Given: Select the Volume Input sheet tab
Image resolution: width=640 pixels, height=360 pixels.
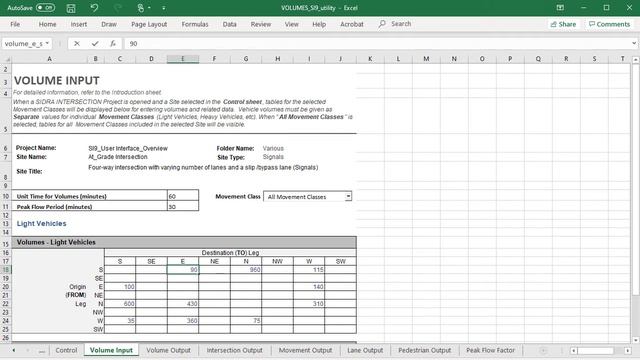Looking at the screenshot, I should [111, 350].
